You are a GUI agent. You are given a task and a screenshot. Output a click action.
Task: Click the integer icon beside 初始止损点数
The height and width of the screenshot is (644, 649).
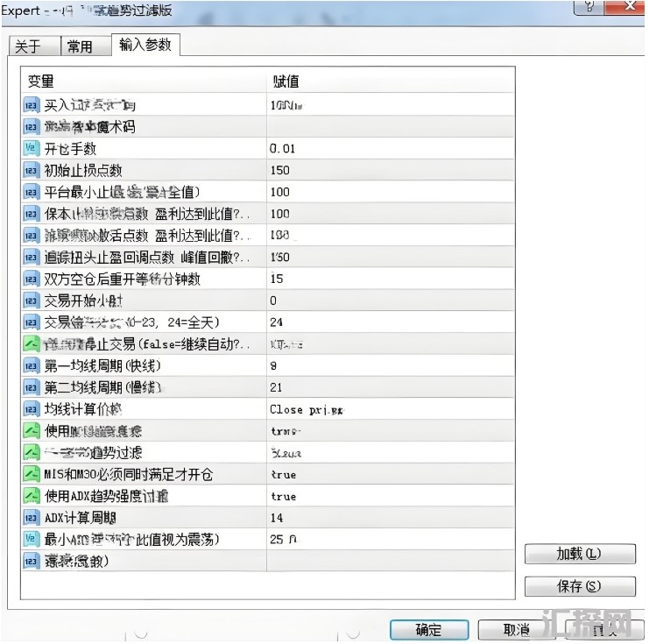coord(31,170)
